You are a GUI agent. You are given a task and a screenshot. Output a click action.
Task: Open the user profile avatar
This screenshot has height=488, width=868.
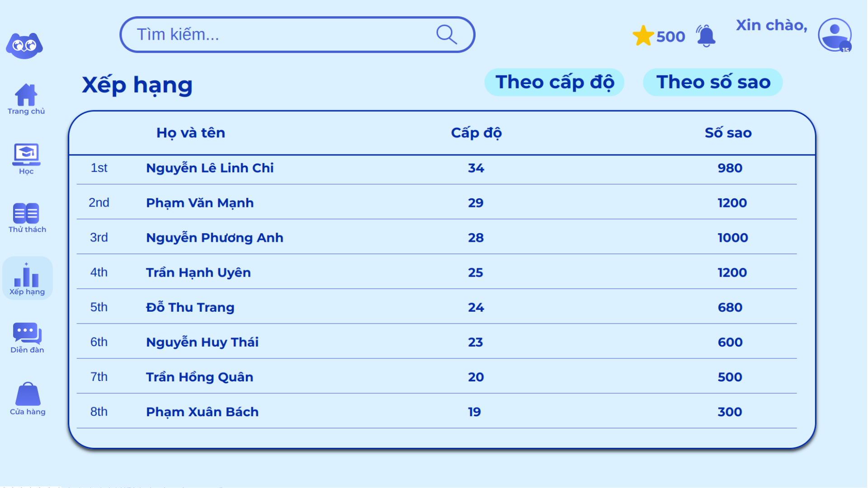point(835,35)
